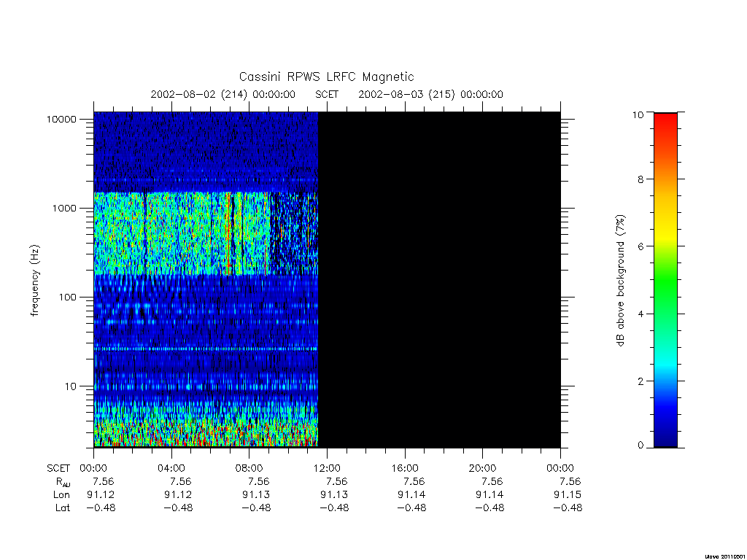The height and width of the screenshot is (560, 747).
Task: Click the '16:00' time tick label
Action: coord(404,468)
